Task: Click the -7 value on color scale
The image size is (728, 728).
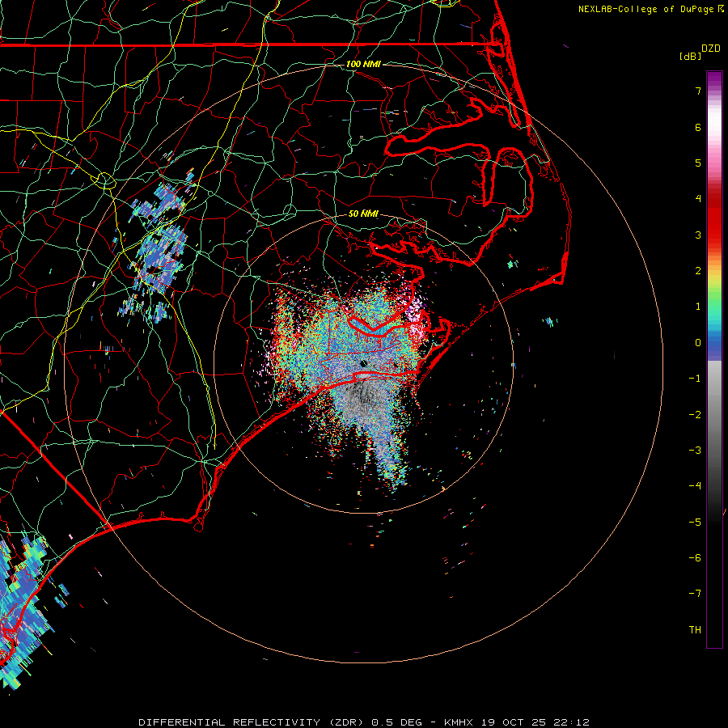Action: click(695, 594)
